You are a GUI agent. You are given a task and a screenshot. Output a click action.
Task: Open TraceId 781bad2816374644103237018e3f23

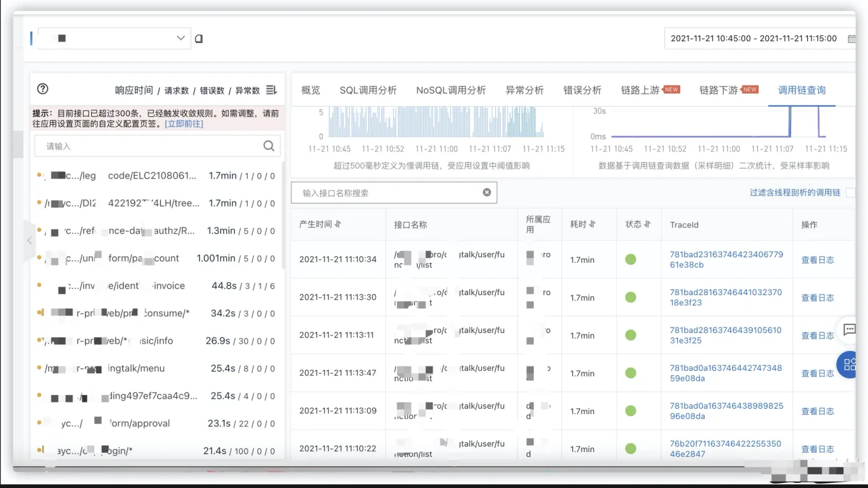(726, 297)
